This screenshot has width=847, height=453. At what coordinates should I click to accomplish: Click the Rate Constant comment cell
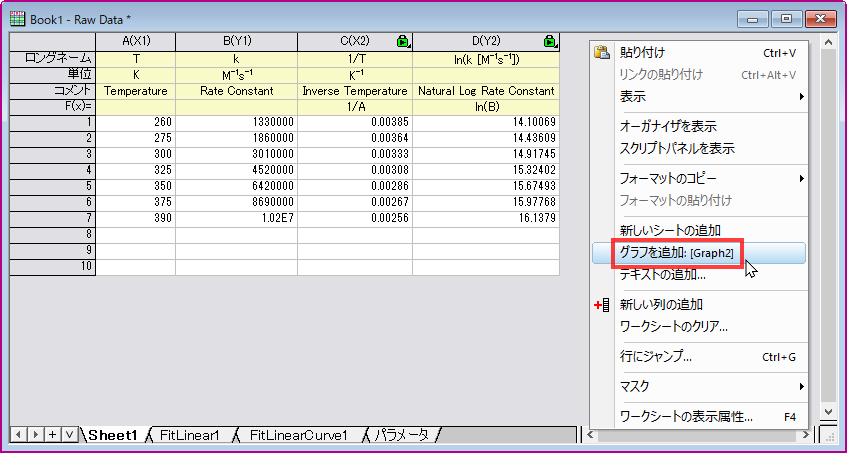click(x=237, y=91)
